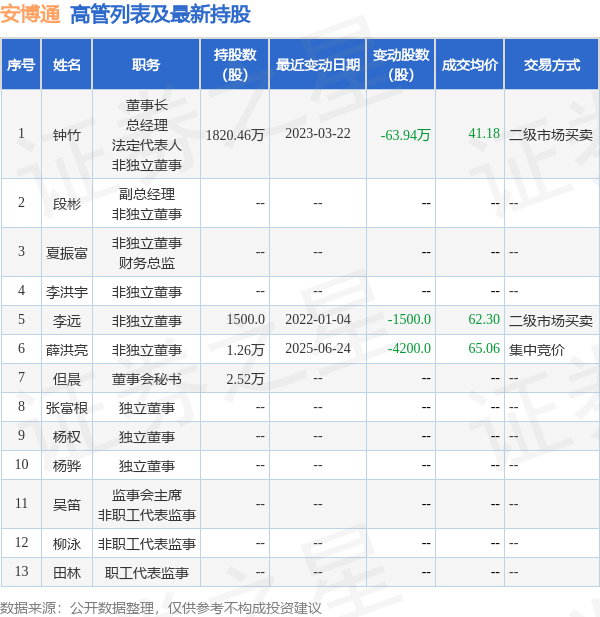Click 财务总监 in 夏振富's row
Screen dimensions: 600x617
pyautogui.click(x=146, y=262)
